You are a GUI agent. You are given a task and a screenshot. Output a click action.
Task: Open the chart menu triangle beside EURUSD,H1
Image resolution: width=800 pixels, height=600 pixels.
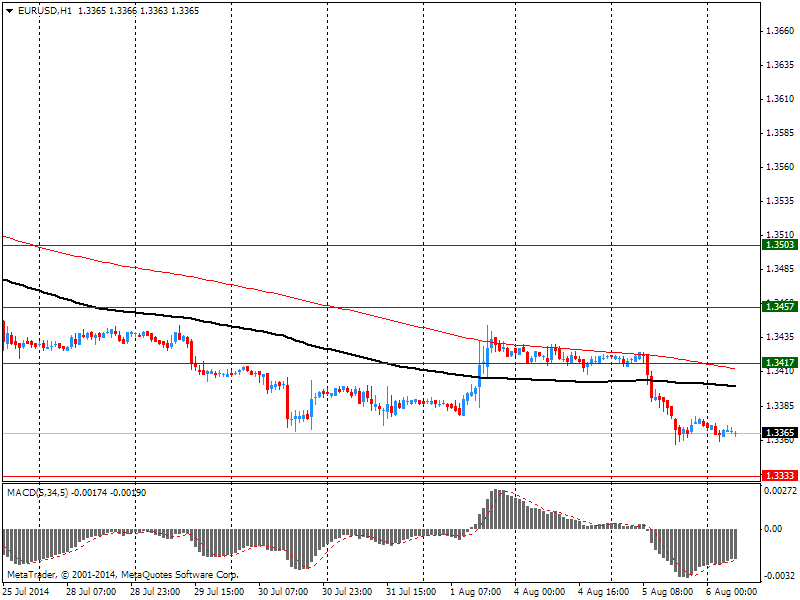coord(10,11)
